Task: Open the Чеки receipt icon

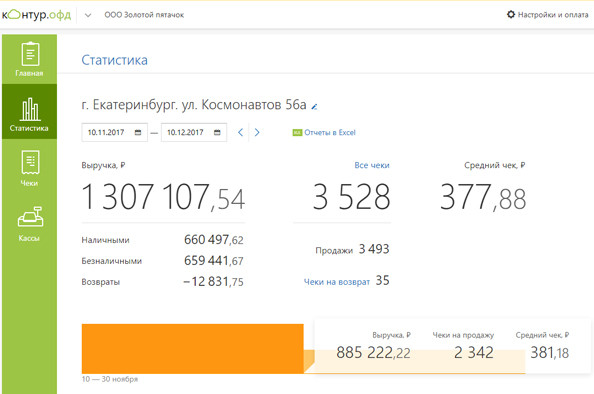Action: pos(30,163)
